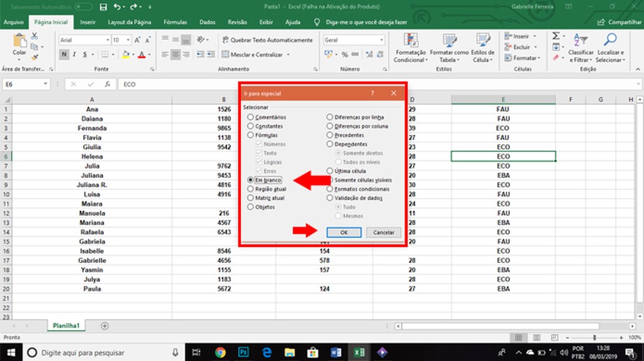Click the fill color bucket swatch

click(x=126, y=54)
